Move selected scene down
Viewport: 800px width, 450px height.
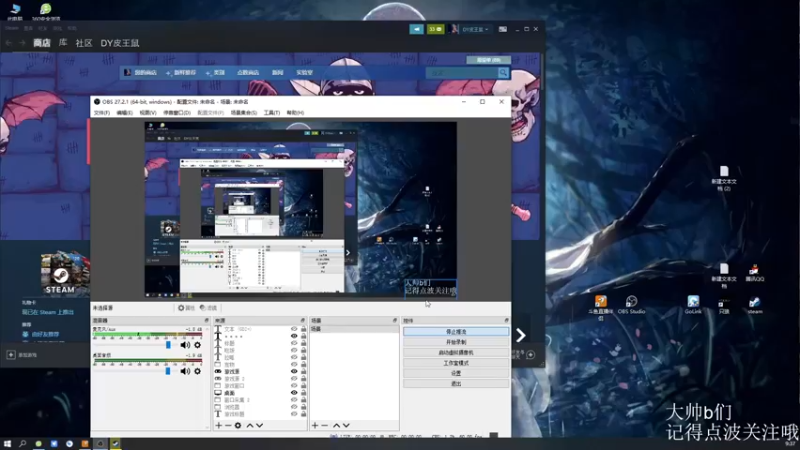(346, 425)
